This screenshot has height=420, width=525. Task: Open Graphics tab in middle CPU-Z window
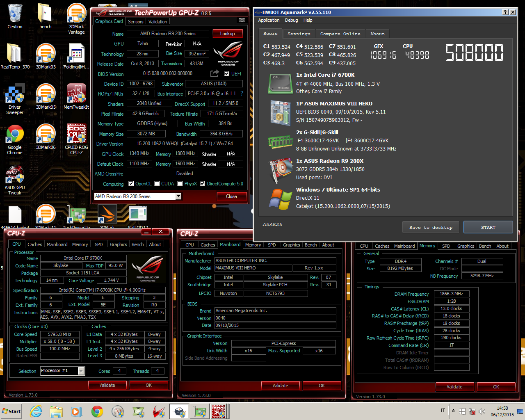pyautogui.click(x=292, y=245)
